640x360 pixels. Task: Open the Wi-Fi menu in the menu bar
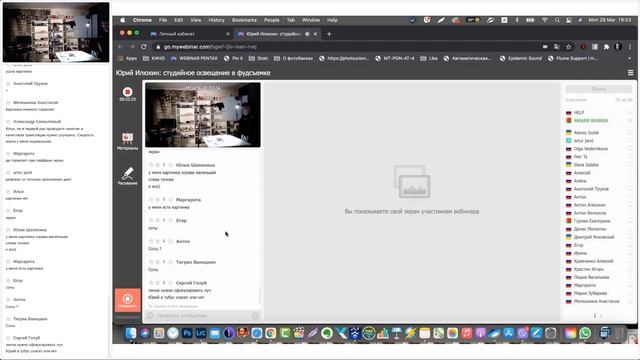pyautogui.click(x=544, y=20)
